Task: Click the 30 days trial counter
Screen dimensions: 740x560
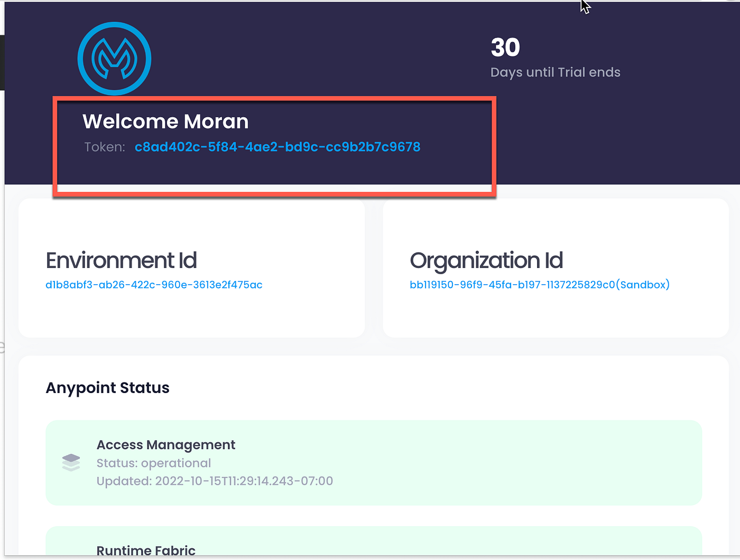Action: [x=505, y=48]
